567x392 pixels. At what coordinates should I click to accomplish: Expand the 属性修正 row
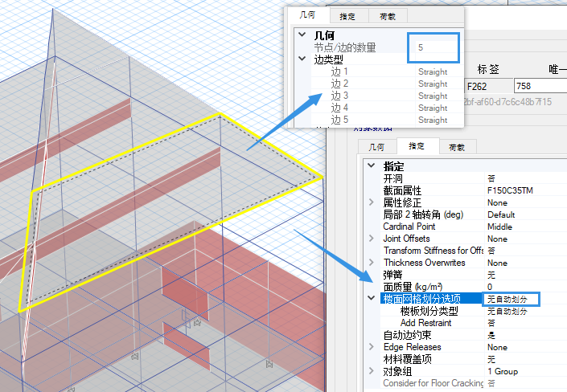[371, 202]
